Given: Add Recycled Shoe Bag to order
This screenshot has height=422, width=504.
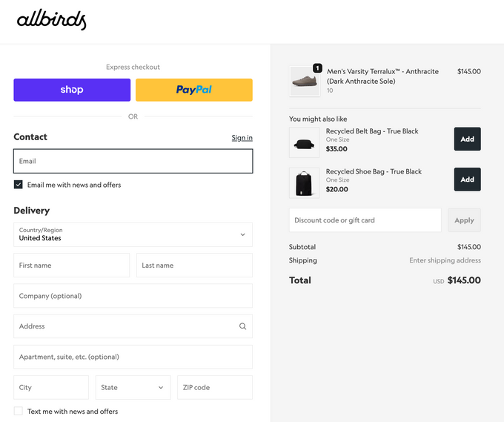Looking at the screenshot, I should click(x=468, y=179).
